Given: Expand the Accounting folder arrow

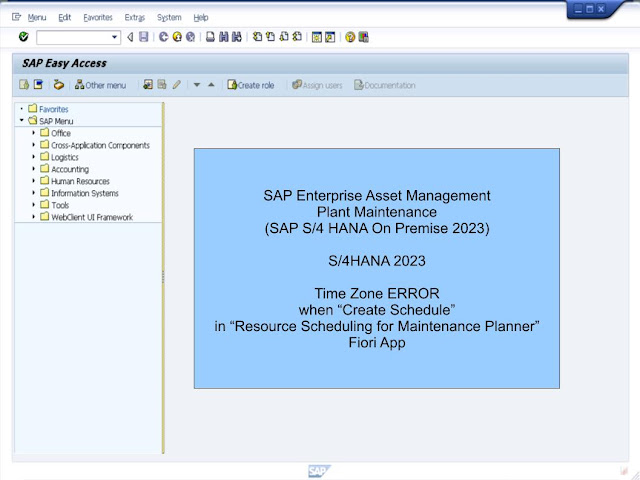Looking at the screenshot, I should [x=33, y=169].
